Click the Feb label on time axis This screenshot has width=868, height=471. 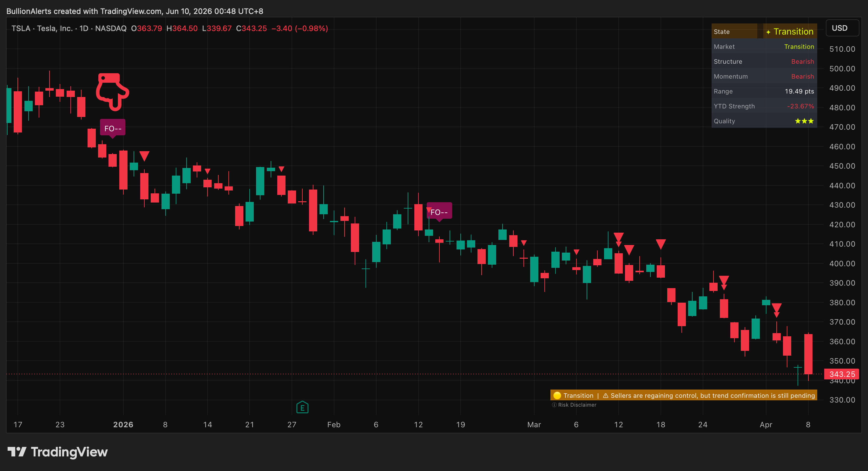333,424
